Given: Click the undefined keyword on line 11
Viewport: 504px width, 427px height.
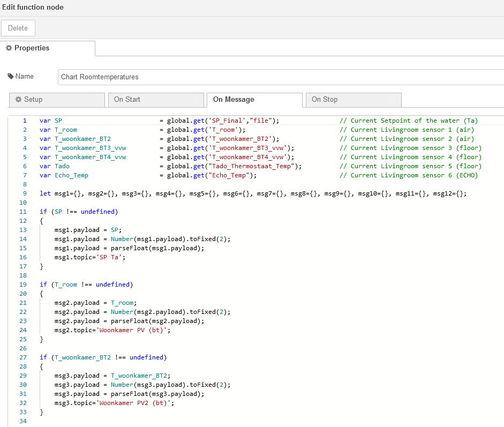Looking at the screenshot, I should pyautogui.click(x=97, y=212).
